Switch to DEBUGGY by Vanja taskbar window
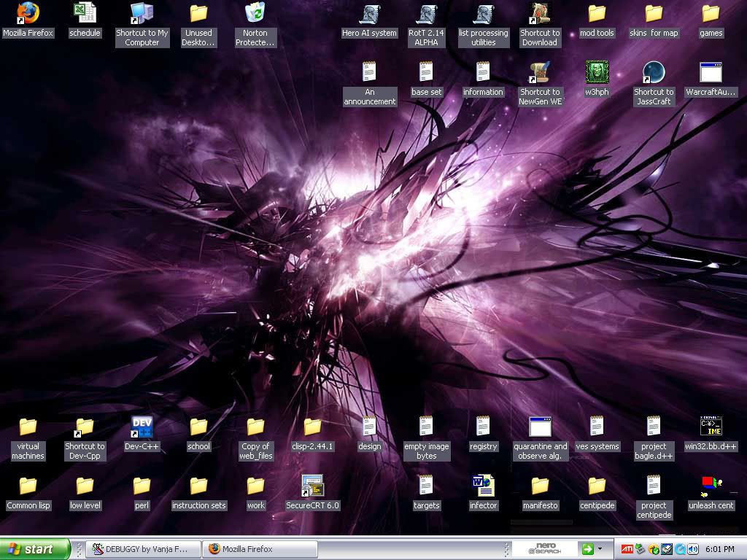The image size is (747, 560). click(x=142, y=549)
